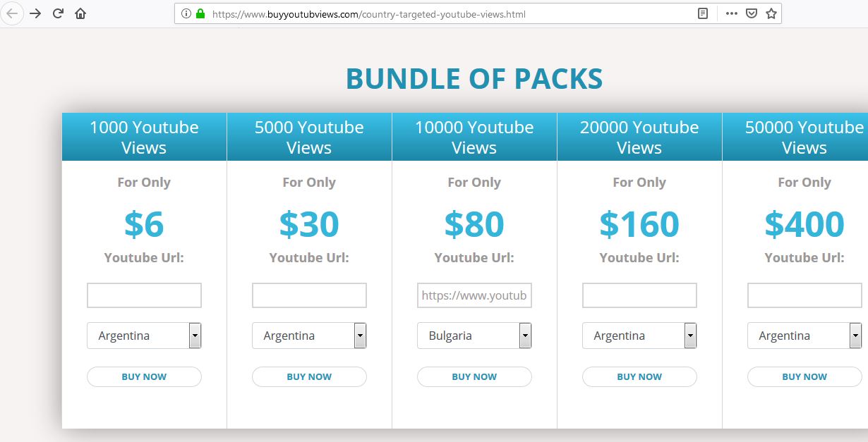Image resolution: width=868 pixels, height=442 pixels.
Task: Open country dropdown in 20000 Views pack
Action: click(639, 336)
